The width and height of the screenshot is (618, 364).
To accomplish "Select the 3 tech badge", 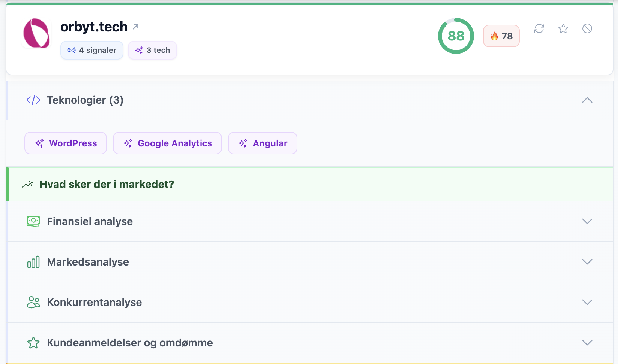I will tap(152, 50).
